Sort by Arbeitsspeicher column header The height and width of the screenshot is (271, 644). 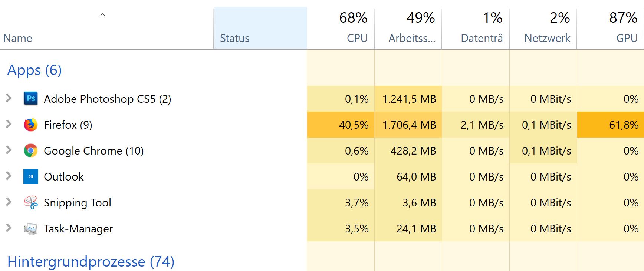click(412, 38)
